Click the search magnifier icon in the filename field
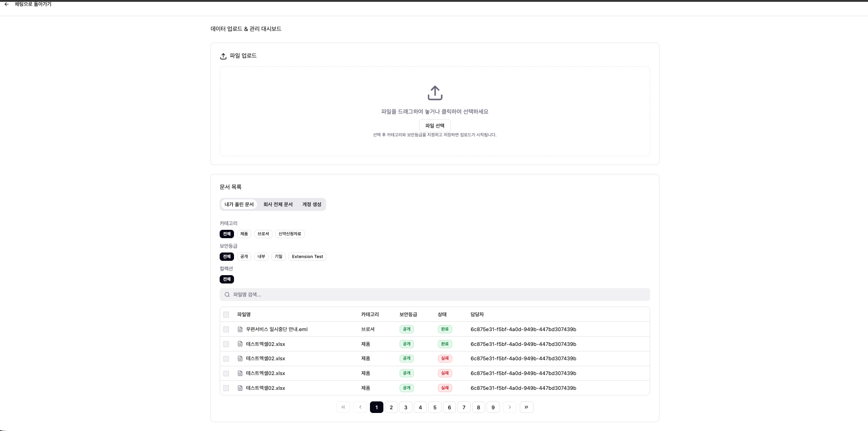 [227, 295]
